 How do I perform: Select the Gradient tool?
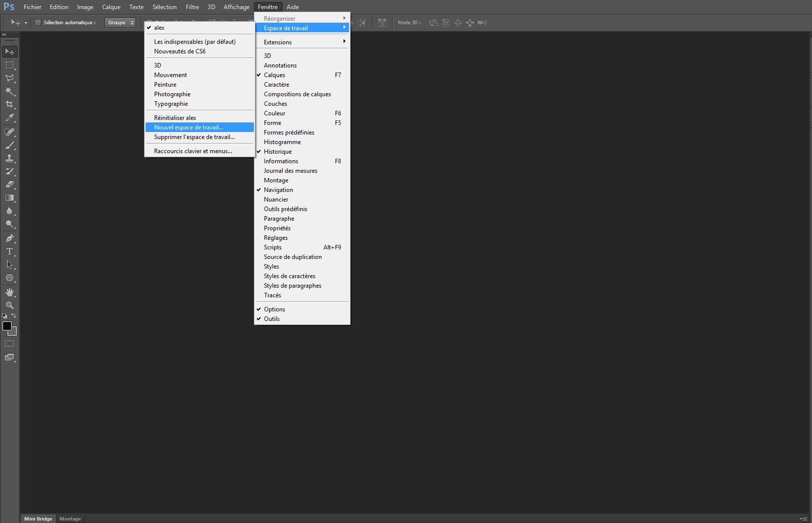[x=10, y=198]
